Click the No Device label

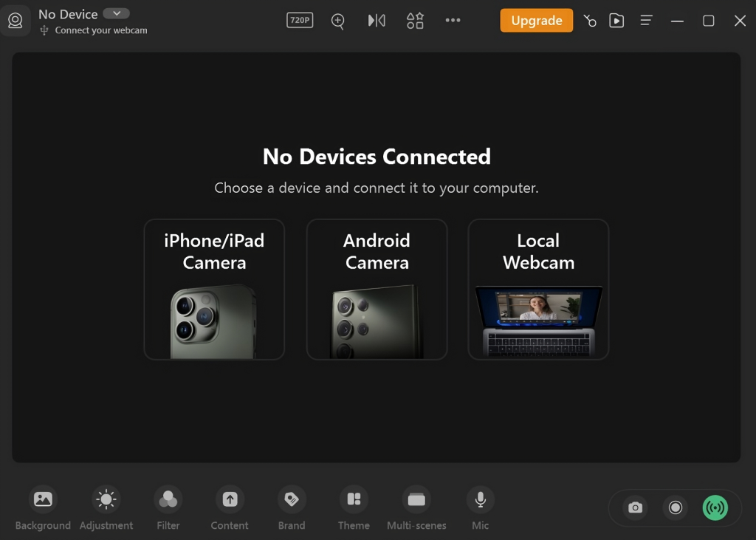(x=68, y=15)
